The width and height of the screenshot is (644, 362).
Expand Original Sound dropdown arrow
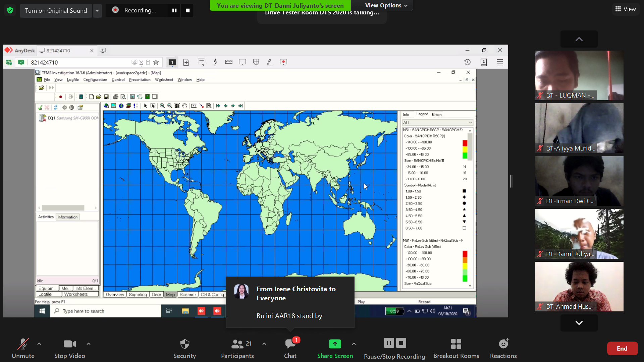pos(97,10)
